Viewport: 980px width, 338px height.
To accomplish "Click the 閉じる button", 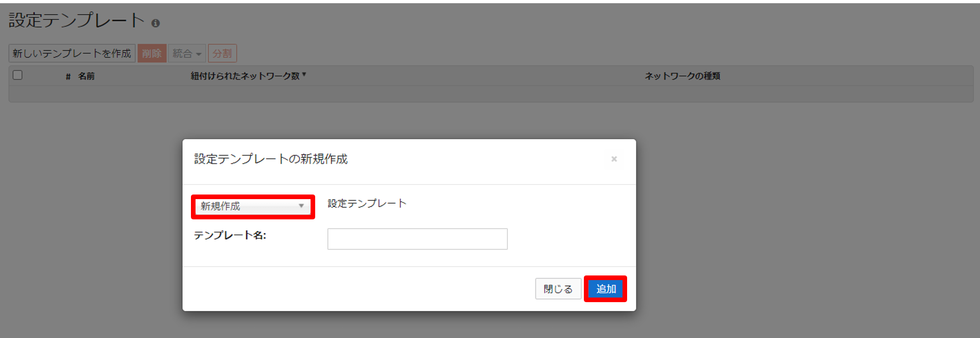I will click(x=558, y=289).
